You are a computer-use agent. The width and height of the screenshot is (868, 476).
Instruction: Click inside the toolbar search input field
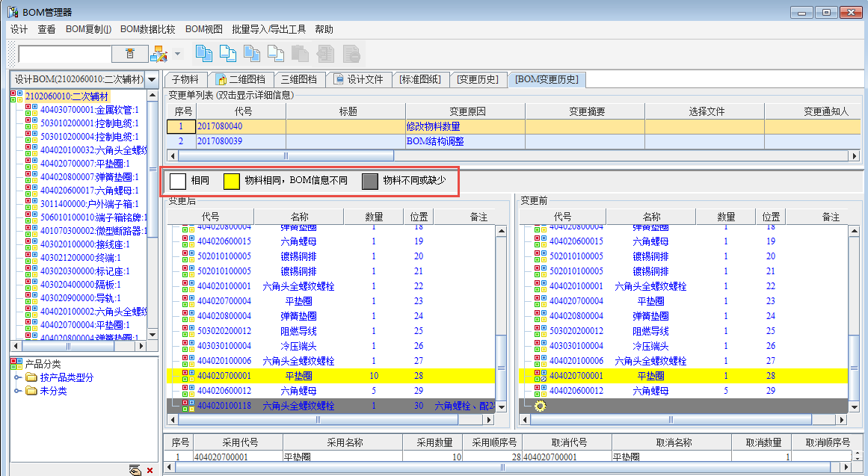click(64, 54)
